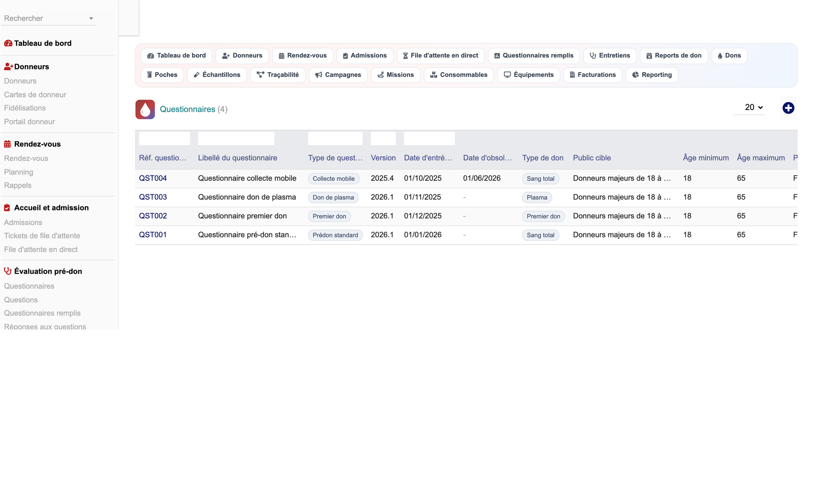815x504 pixels.
Task: Open the Donneurs toolbar tab
Action: coord(242,56)
